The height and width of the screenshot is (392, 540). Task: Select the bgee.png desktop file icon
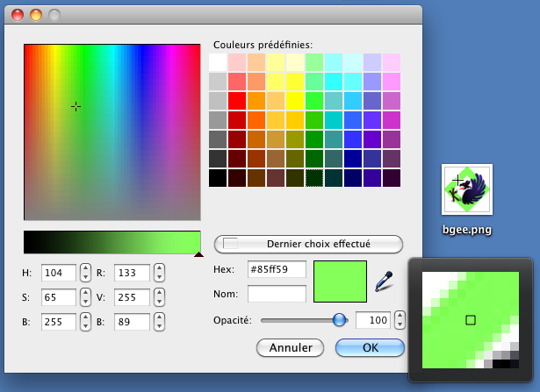coord(467,189)
